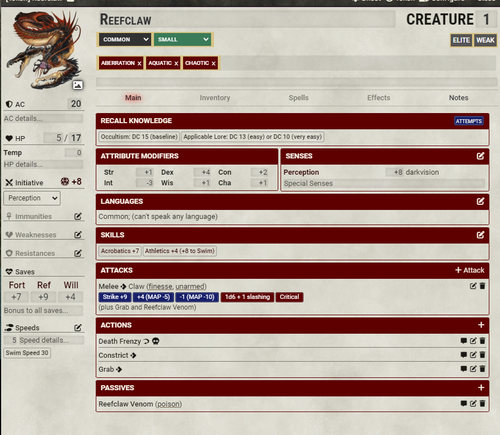Delete the Grab action

(482, 369)
